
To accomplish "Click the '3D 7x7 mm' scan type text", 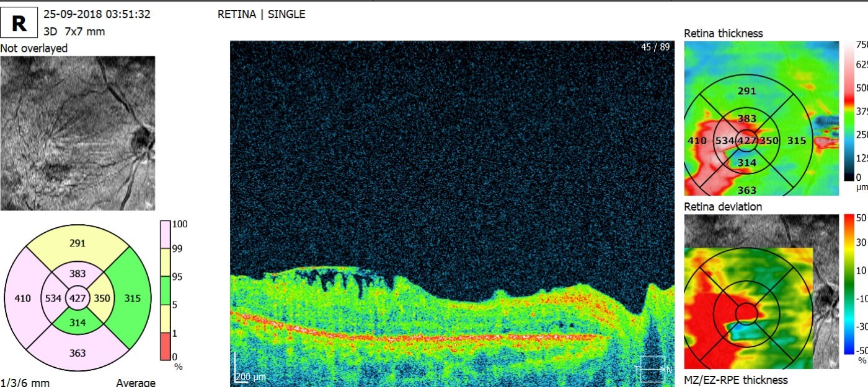I will point(74,31).
